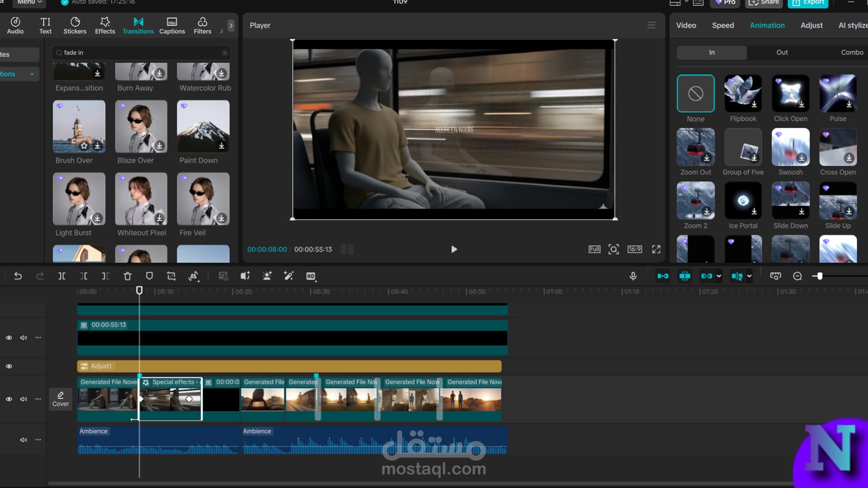Screen dimensions: 868x488
Task: Click the microphone record voiceover icon
Action: pyautogui.click(x=633, y=276)
